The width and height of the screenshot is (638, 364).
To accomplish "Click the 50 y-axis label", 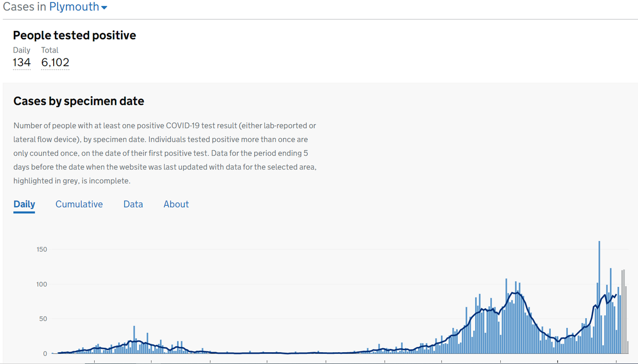I will 43,319.
